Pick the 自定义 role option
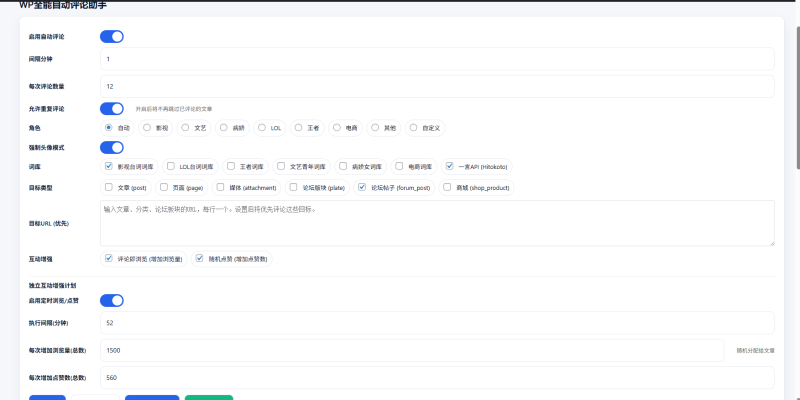 [413, 128]
